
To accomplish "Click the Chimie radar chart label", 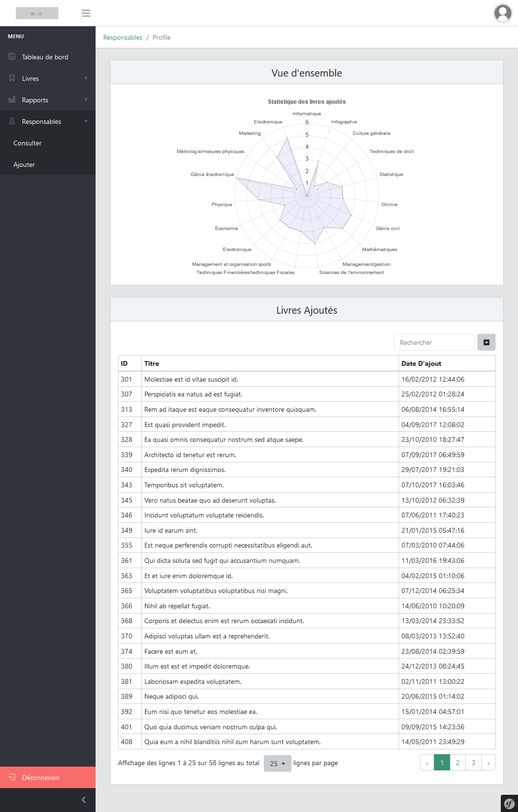I will coord(389,205).
